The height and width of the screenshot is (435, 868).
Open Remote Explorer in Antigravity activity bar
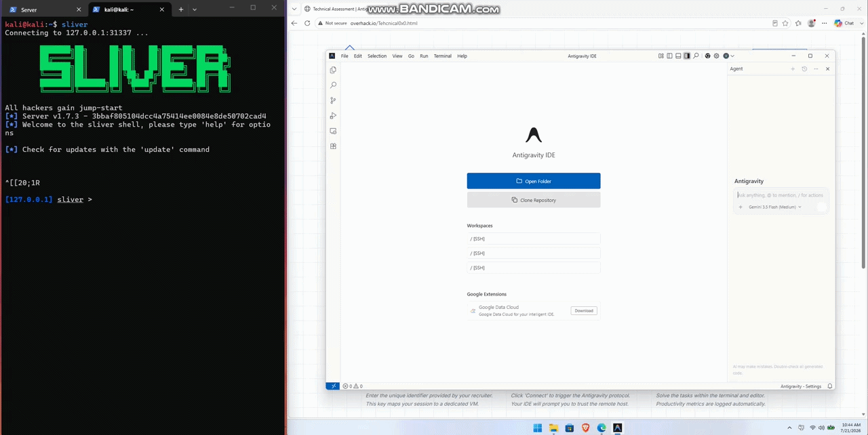(x=333, y=131)
